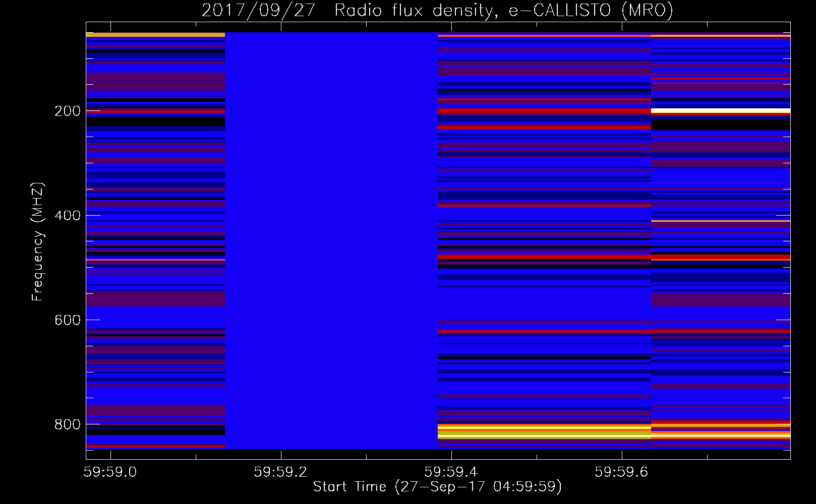Click the yellow band near 820 MHz
816x504 pixels.
[x=544, y=431]
